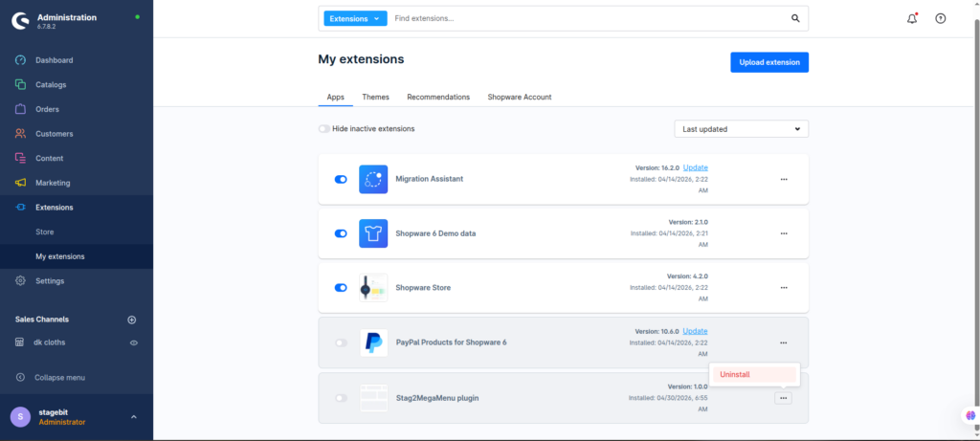
Task: Switch to the Themes tab
Action: [x=375, y=98]
